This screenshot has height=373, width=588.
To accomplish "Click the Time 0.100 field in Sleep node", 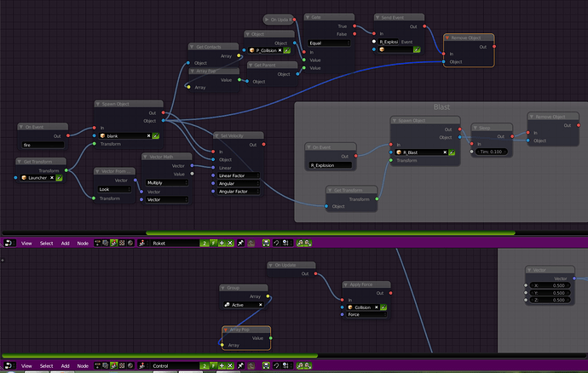I will coord(491,152).
